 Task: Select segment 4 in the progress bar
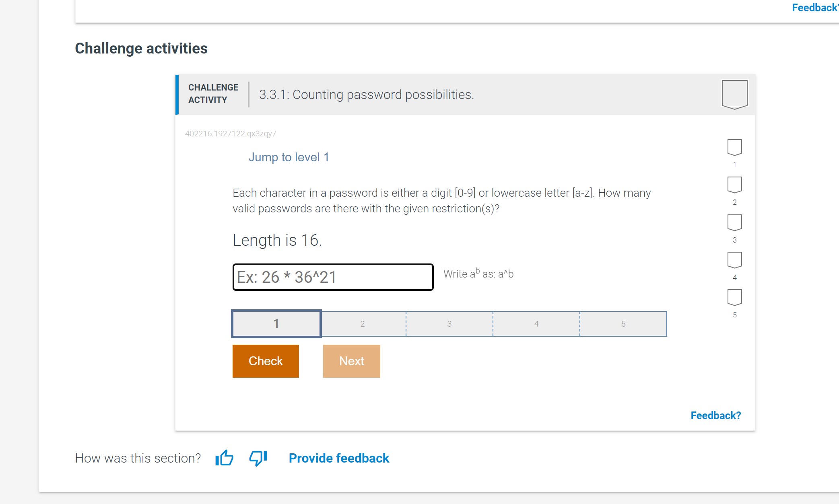[536, 323]
